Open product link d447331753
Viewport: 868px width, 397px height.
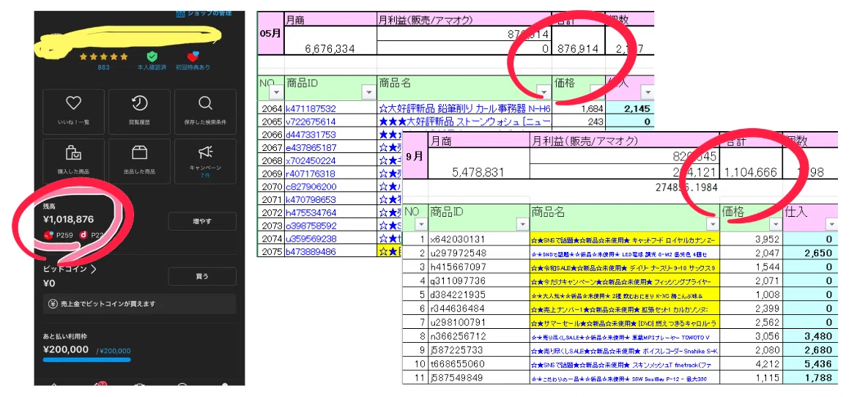pos(311,135)
